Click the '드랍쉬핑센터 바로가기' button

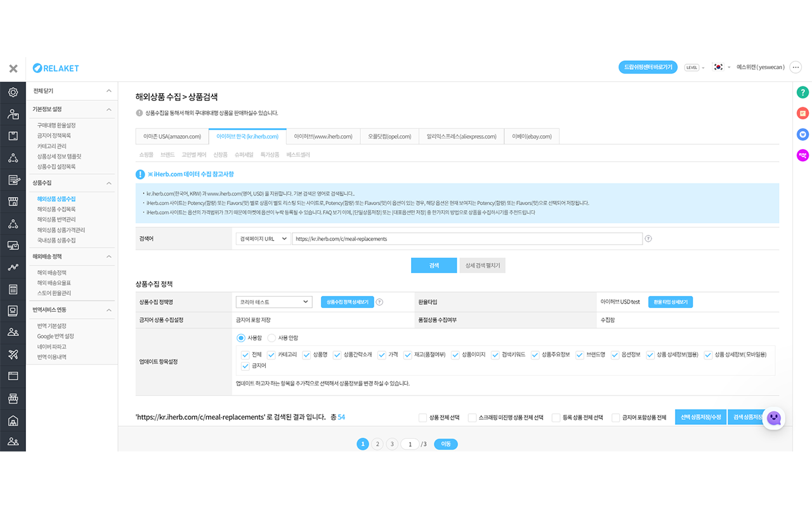[x=648, y=67]
